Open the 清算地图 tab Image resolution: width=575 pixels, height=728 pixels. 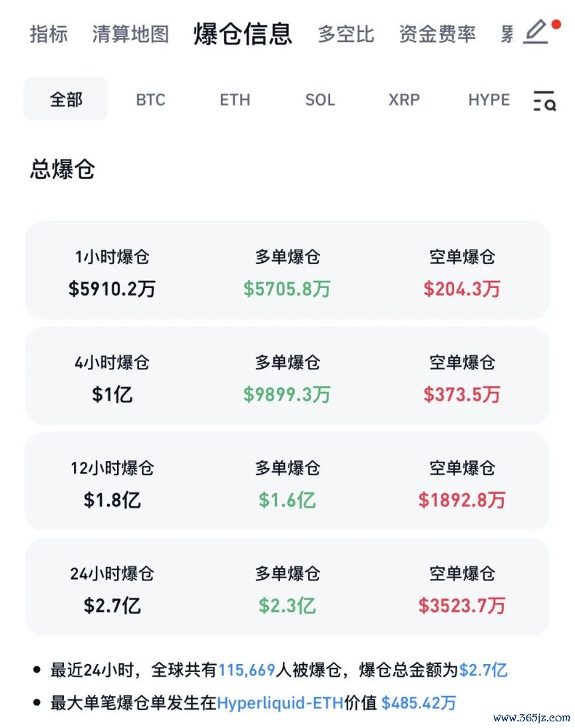click(x=130, y=34)
